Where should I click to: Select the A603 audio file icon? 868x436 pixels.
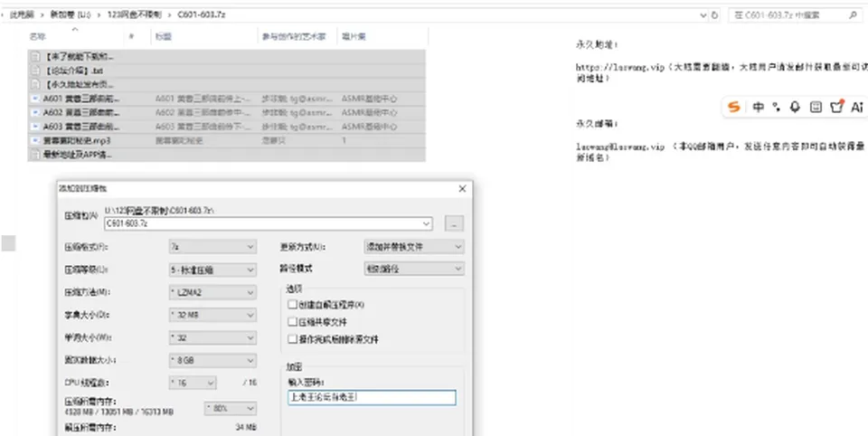click(35, 127)
